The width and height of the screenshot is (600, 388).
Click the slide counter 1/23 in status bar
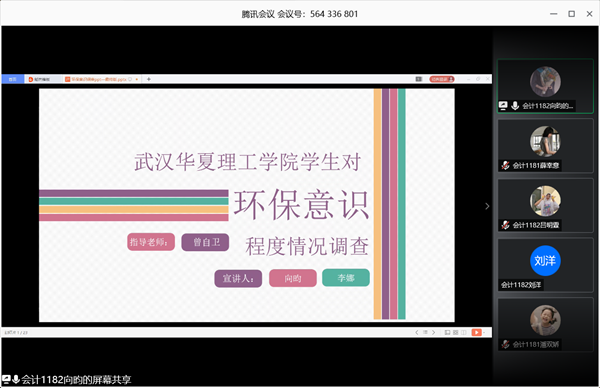point(16,333)
